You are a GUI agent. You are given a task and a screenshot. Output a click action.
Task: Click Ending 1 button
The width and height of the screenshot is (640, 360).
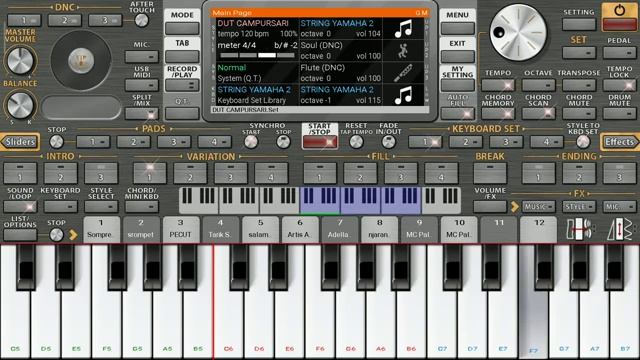(x=538, y=173)
